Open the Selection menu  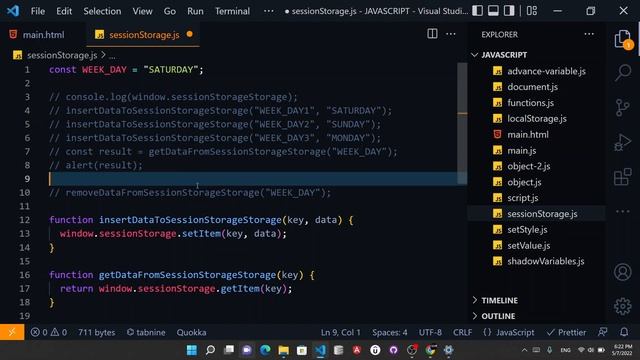pyautogui.click(x=102, y=11)
